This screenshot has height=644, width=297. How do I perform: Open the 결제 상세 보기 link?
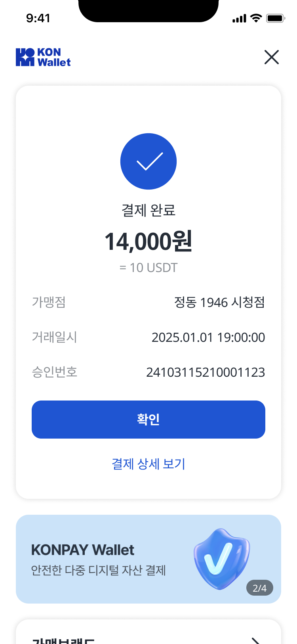tap(148, 464)
